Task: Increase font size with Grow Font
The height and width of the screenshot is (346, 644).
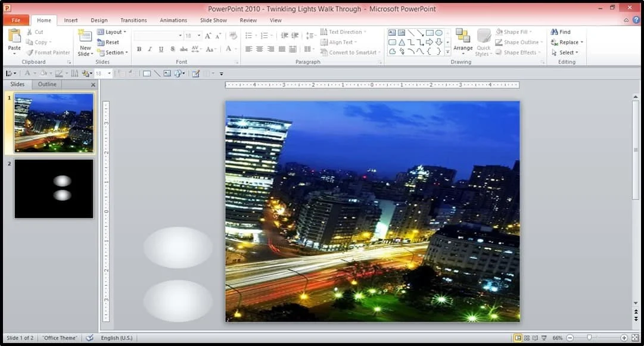Action: (208, 36)
